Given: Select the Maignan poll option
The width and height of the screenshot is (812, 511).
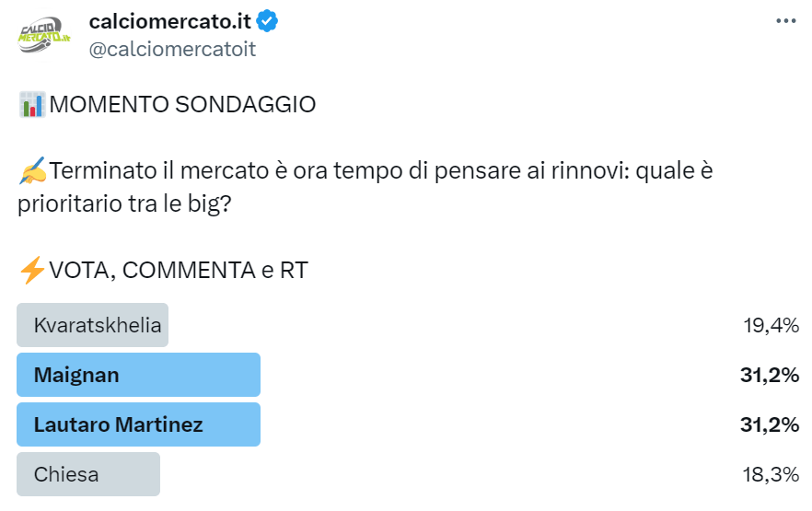Looking at the screenshot, I should [77, 375].
